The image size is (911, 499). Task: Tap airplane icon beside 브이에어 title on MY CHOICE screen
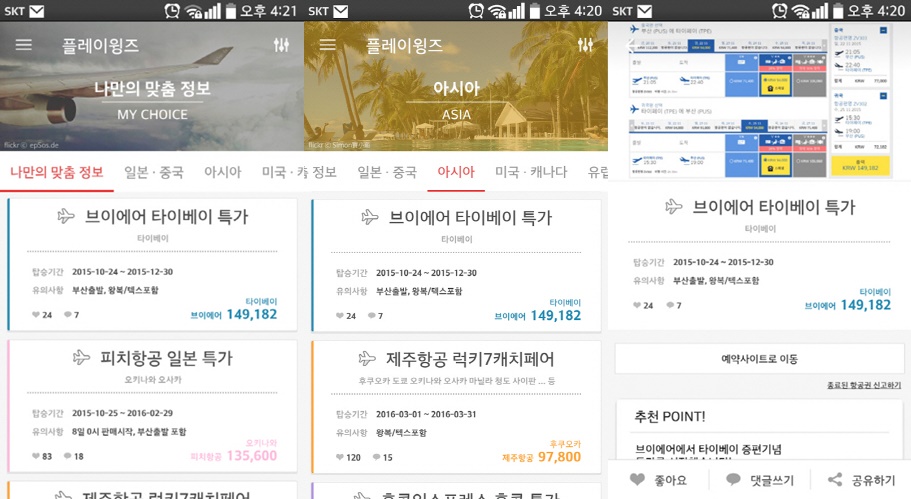coord(66,216)
